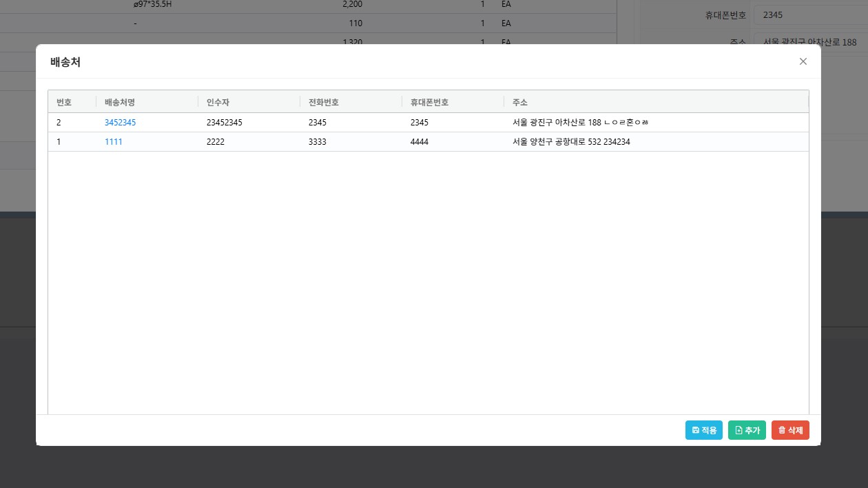Click the mobile number cell 4444
Viewport: 868px width, 488px height.
(x=420, y=142)
